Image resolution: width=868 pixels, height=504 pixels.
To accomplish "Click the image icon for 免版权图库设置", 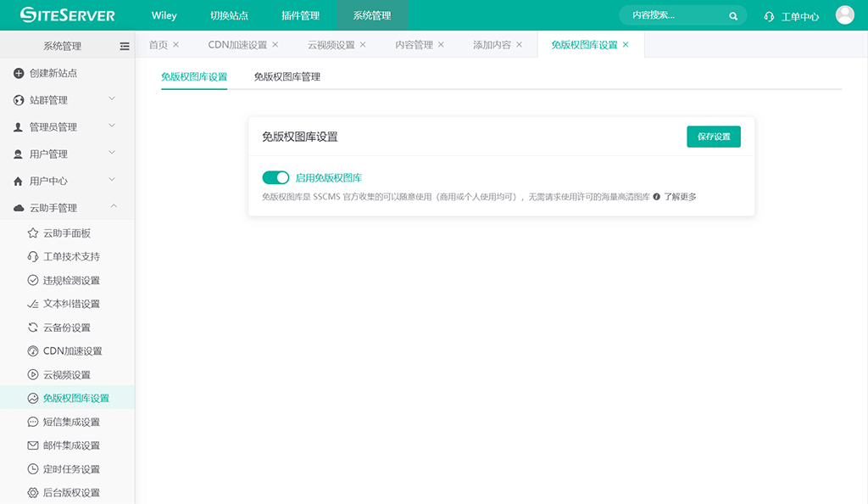I will click(33, 398).
